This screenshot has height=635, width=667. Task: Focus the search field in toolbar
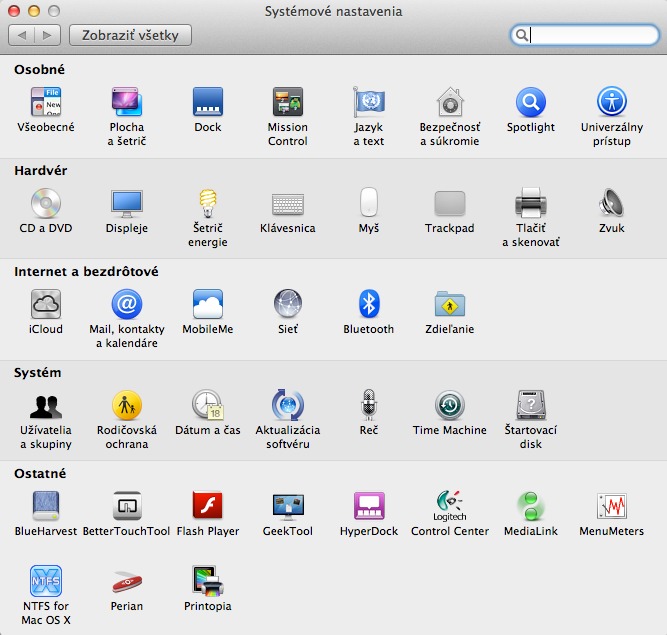pyautogui.click(x=585, y=35)
